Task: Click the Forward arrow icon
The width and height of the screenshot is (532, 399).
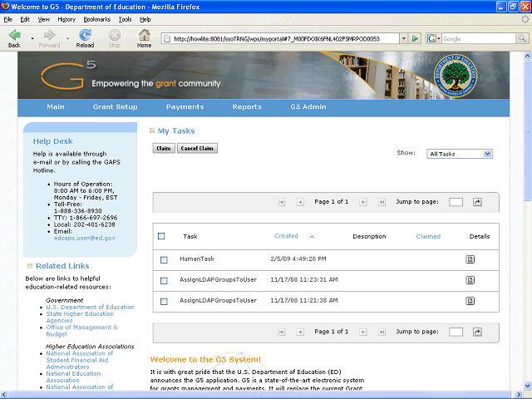Action: (x=50, y=35)
